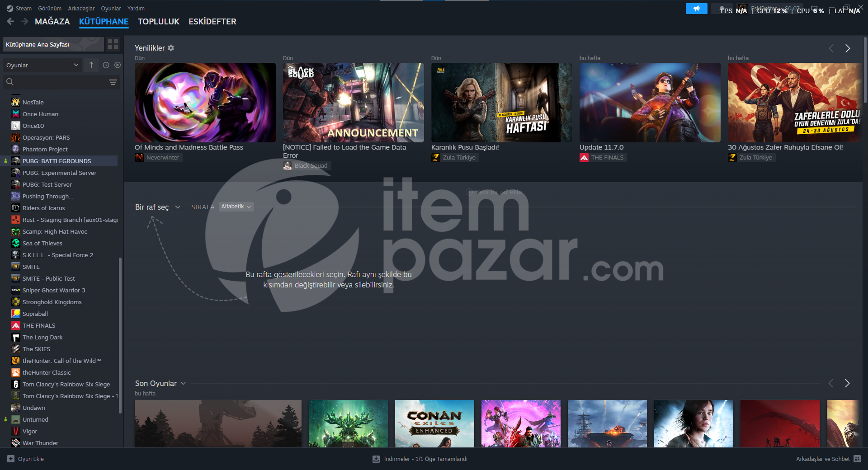
Task: Open the Arkadaşlar menu
Action: 81,9
